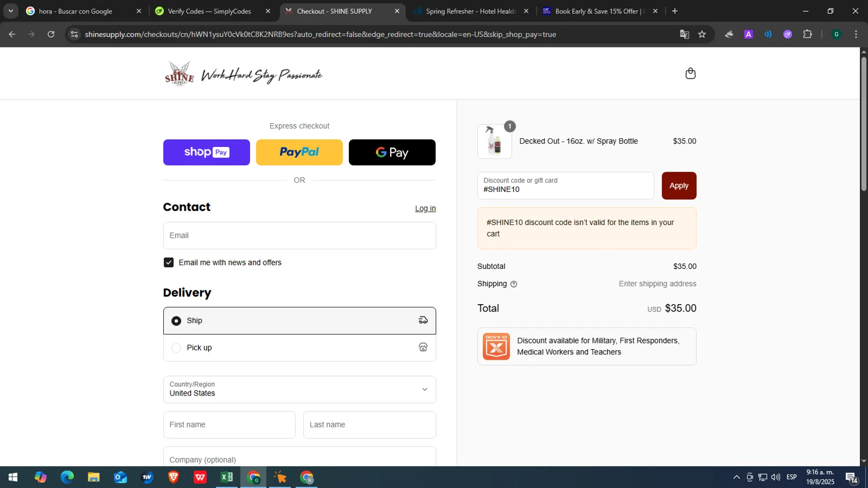Open new browser tab

click(x=675, y=11)
